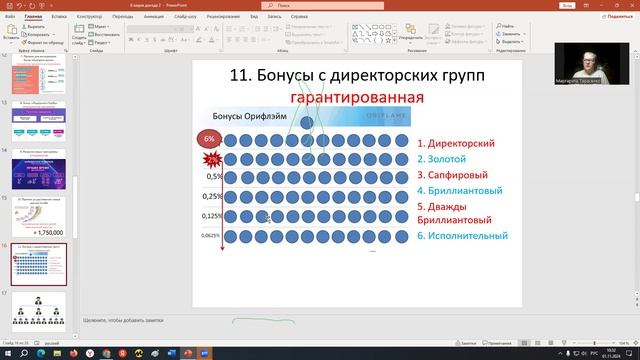Open Comments from status bar (Примечания)
Image resolution: width=640 pixels, height=360 pixels.
497,343
